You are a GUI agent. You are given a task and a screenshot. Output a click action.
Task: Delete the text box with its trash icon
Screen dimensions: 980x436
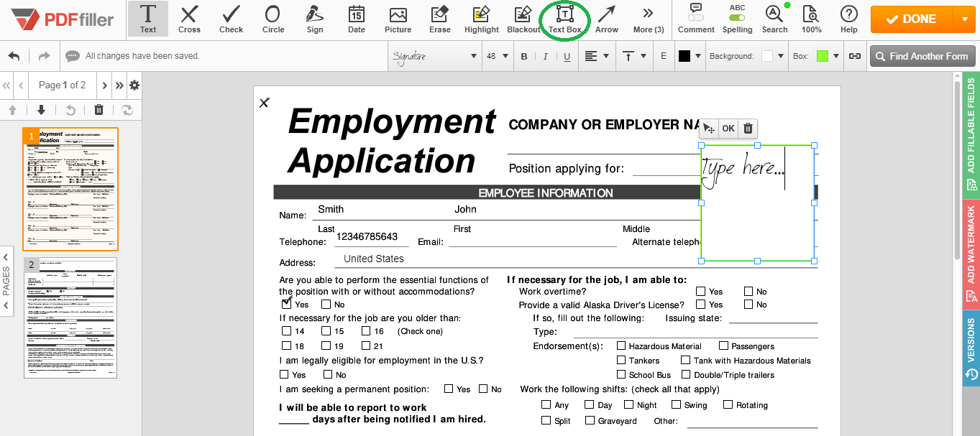click(x=748, y=129)
